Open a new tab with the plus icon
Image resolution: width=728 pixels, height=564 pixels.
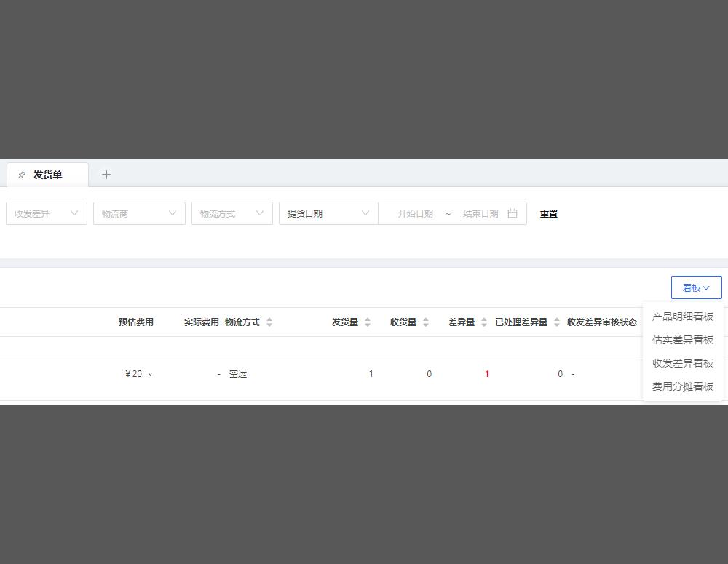click(x=106, y=174)
